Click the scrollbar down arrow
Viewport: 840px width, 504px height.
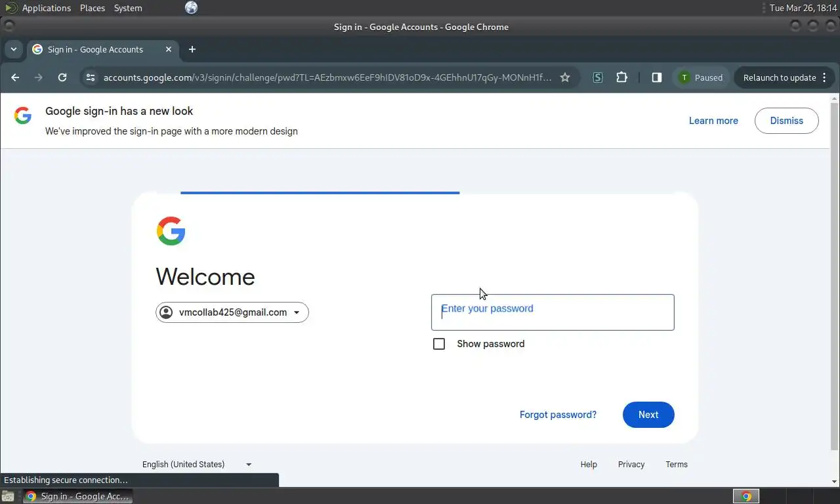point(835,482)
